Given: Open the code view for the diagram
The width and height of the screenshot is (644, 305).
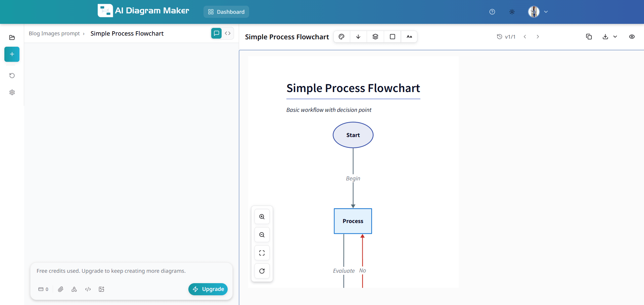Looking at the screenshot, I should [228, 33].
